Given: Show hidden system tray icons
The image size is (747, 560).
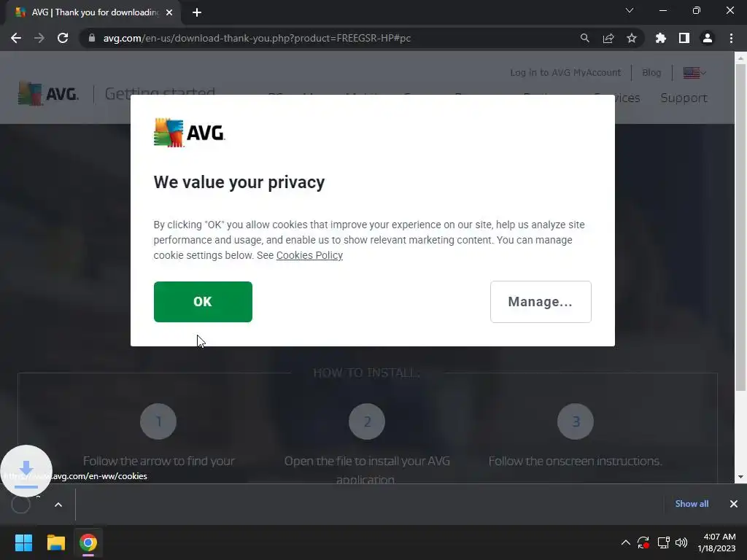Looking at the screenshot, I should pyautogui.click(x=625, y=542).
